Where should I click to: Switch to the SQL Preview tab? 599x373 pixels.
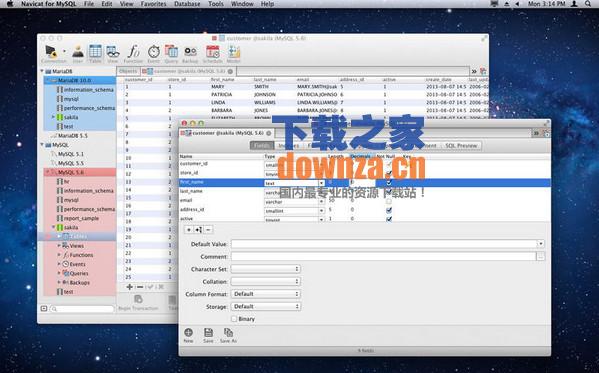pyautogui.click(x=461, y=146)
